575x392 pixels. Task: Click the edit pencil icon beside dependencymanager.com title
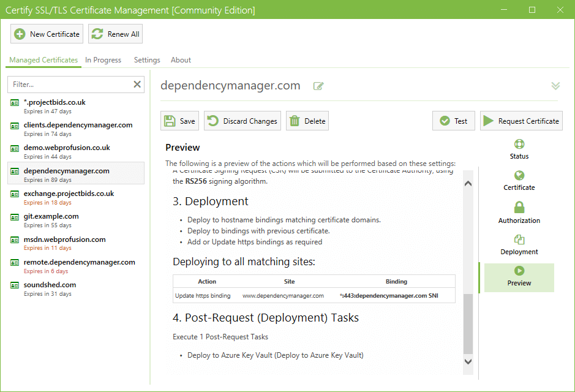point(318,86)
